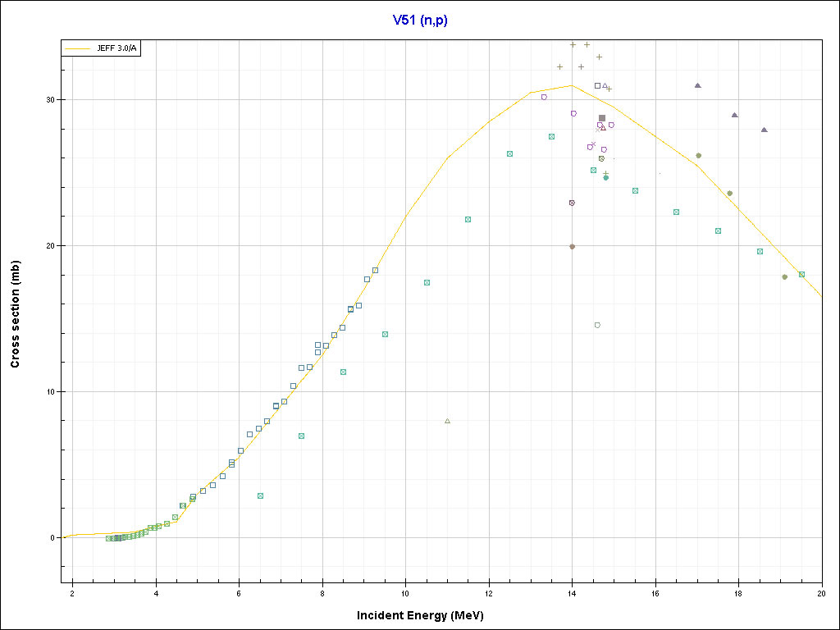The image size is (840, 630).
Task: Select the teal crossed square at 6.5 MeV
Action: point(260,495)
